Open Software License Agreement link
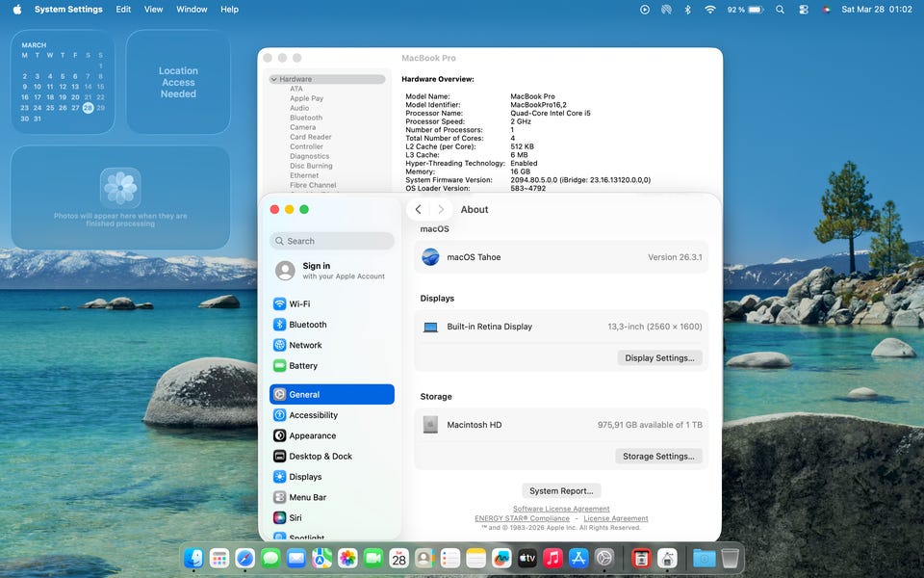 coord(561,509)
